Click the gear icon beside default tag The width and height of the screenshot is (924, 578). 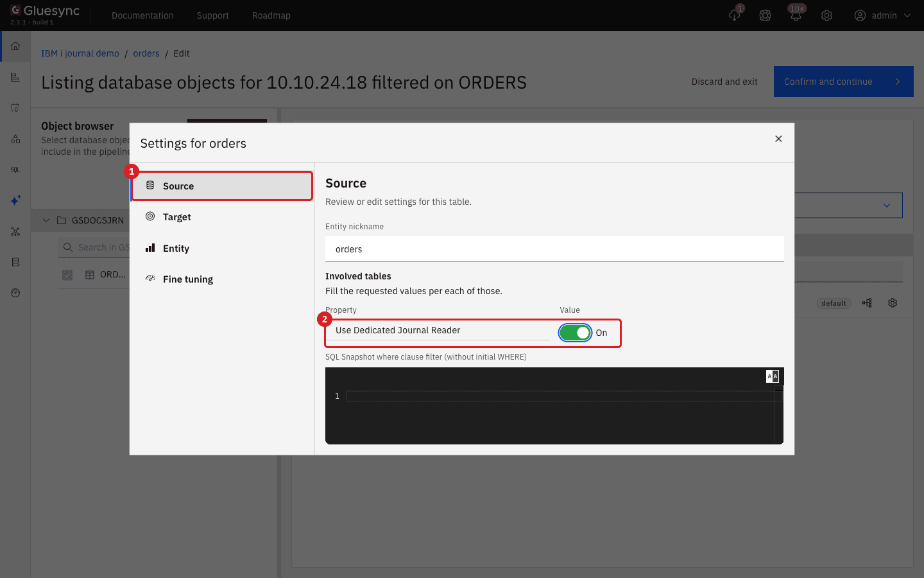(893, 302)
